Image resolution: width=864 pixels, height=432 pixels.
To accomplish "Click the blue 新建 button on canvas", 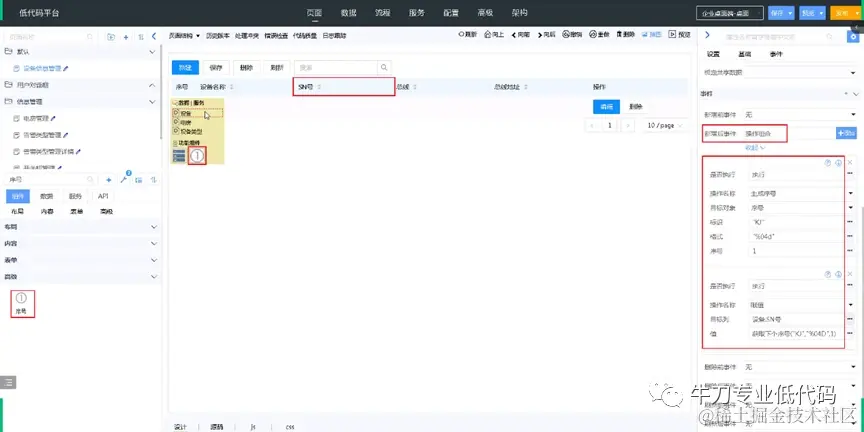I will point(185,68).
